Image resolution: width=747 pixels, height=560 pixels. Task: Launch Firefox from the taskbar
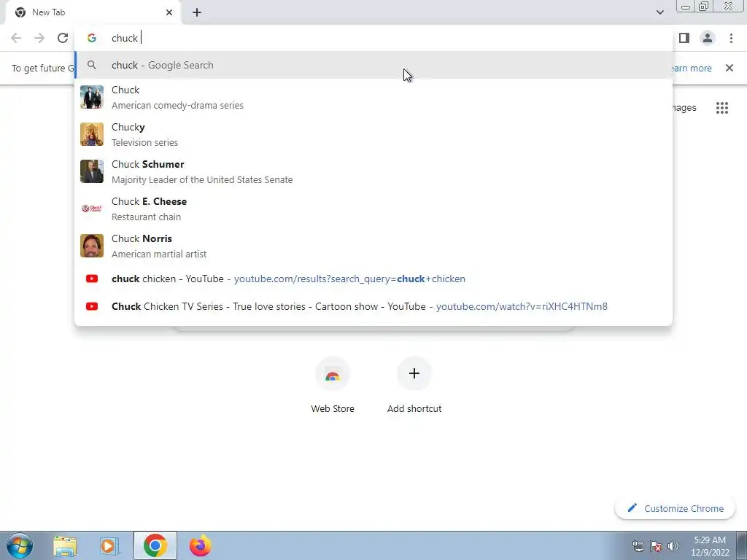click(x=200, y=545)
